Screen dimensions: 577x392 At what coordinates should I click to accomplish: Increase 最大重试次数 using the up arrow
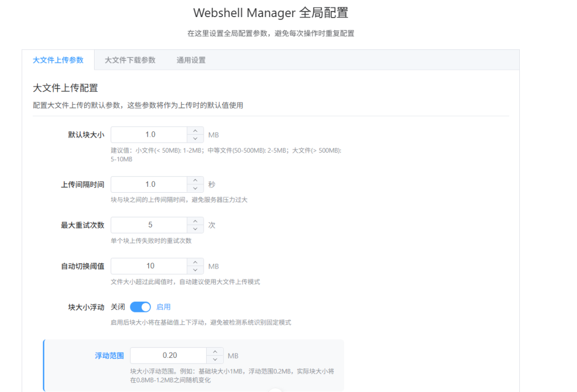pos(196,222)
